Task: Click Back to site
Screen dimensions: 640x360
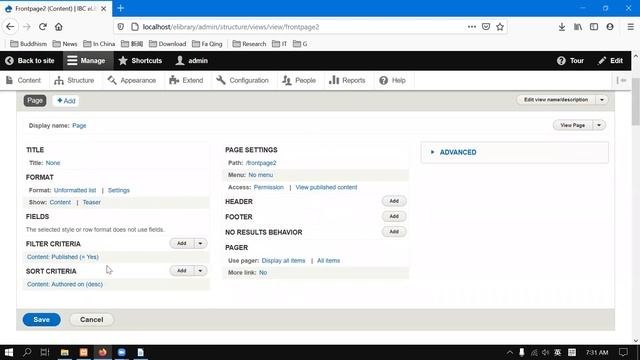Action: pyautogui.click(x=30, y=61)
